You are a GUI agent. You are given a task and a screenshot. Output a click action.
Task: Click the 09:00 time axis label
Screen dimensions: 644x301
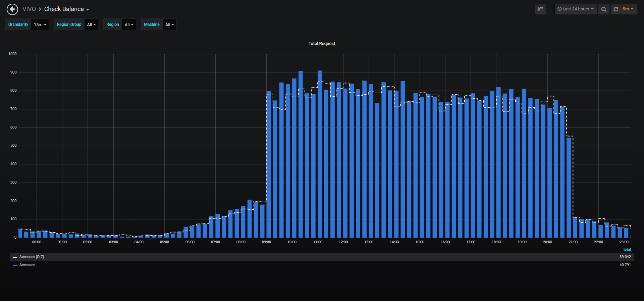pos(266,242)
